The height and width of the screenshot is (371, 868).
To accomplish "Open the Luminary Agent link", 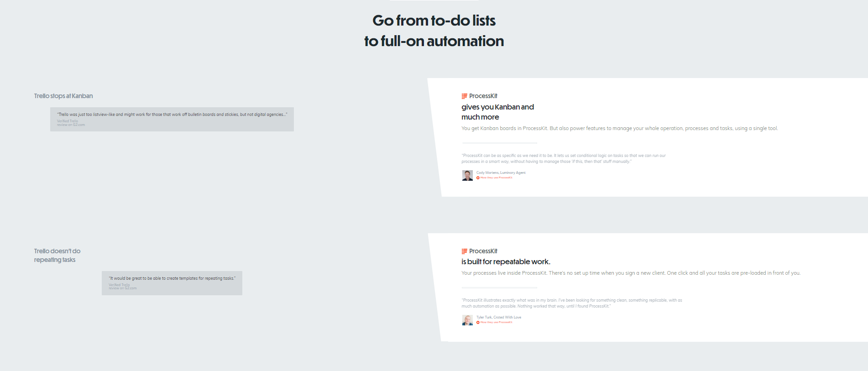I will tap(513, 173).
